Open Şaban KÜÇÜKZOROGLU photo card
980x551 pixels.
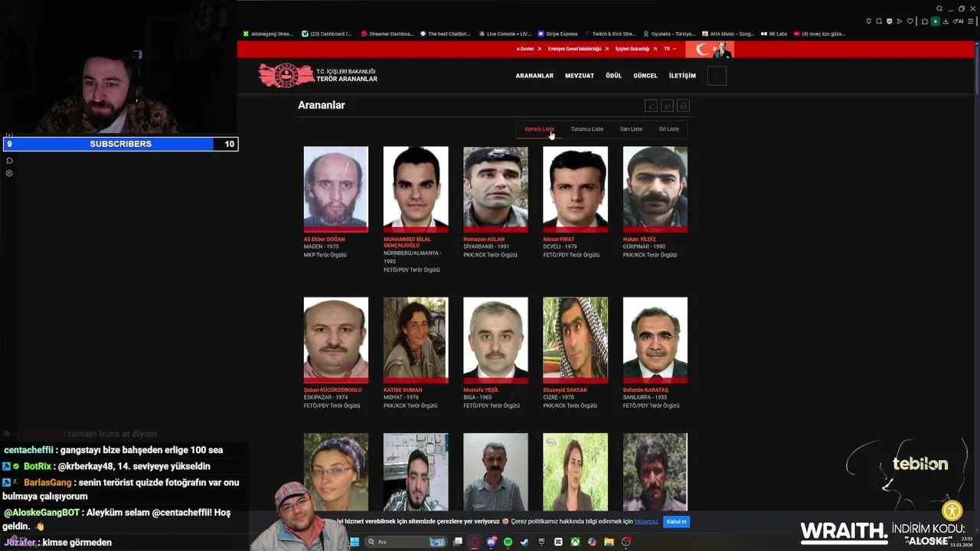tap(335, 340)
